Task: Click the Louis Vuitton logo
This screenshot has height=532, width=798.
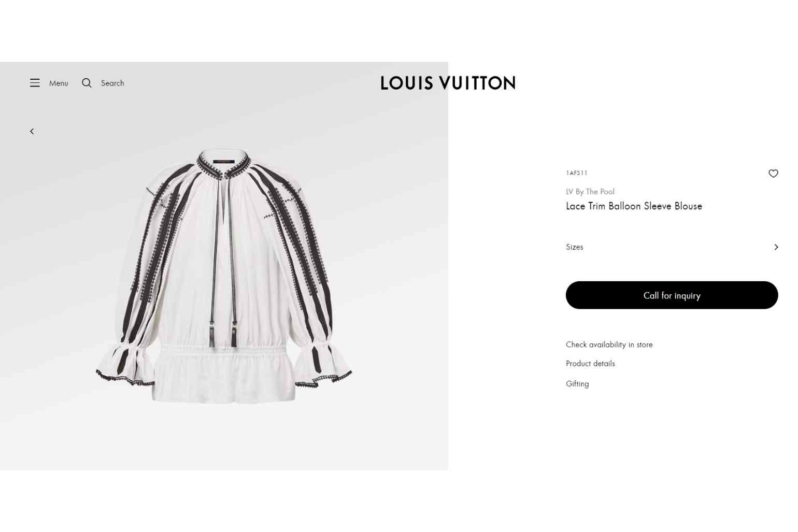Action: point(448,83)
